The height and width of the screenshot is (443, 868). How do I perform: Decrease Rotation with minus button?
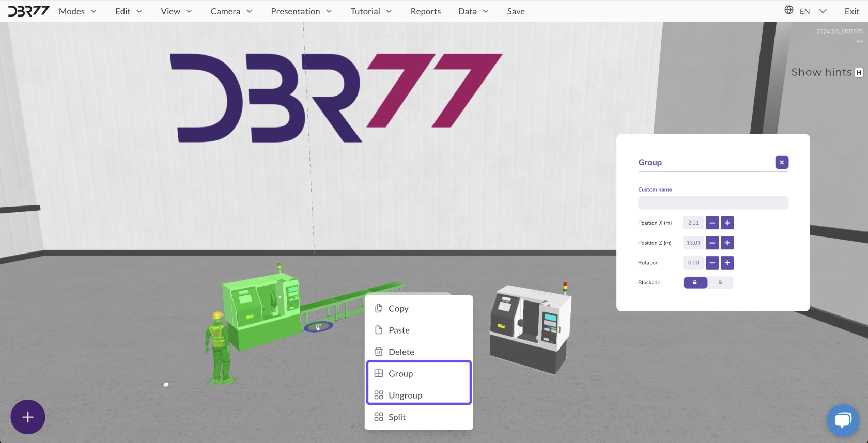(x=712, y=263)
